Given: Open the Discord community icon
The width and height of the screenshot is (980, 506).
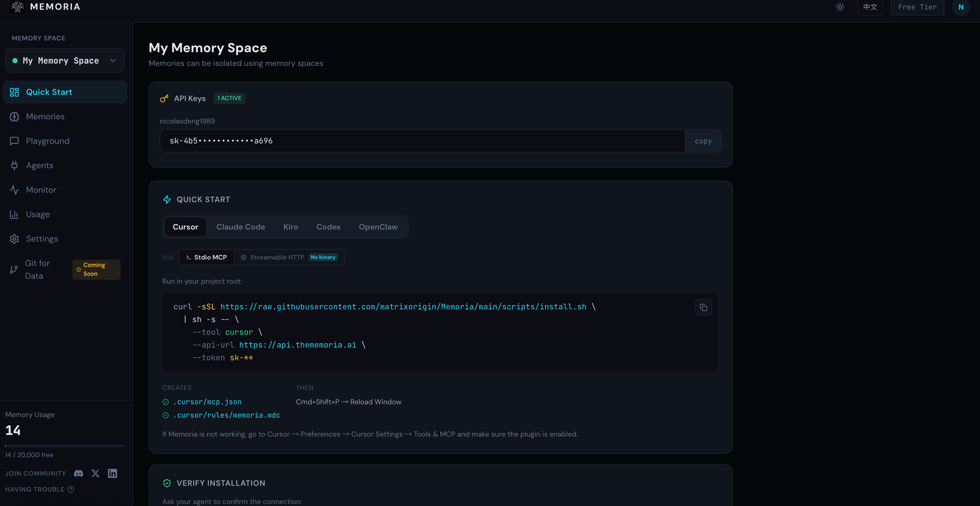Looking at the screenshot, I should point(78,473).
